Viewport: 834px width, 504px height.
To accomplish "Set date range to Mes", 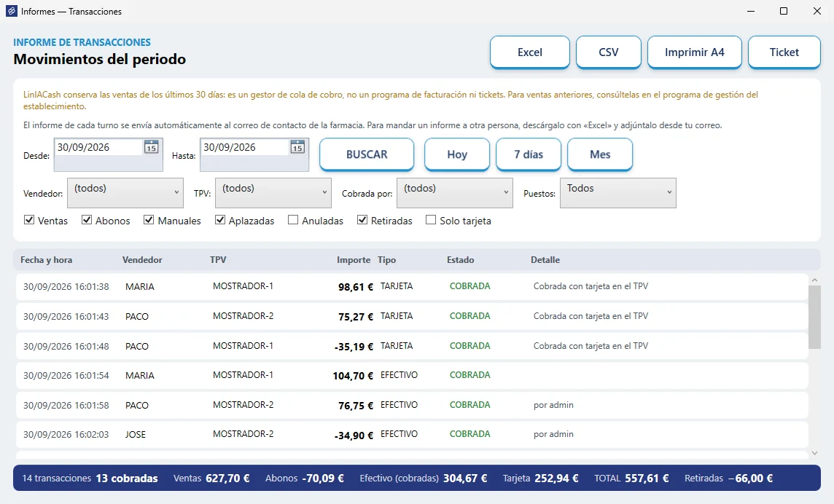I will pyautogui.click(x=600, y=154).
